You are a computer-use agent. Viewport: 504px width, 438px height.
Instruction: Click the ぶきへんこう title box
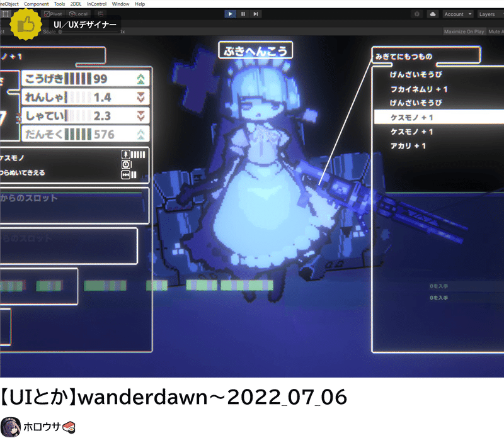click(x=256, y=50)
